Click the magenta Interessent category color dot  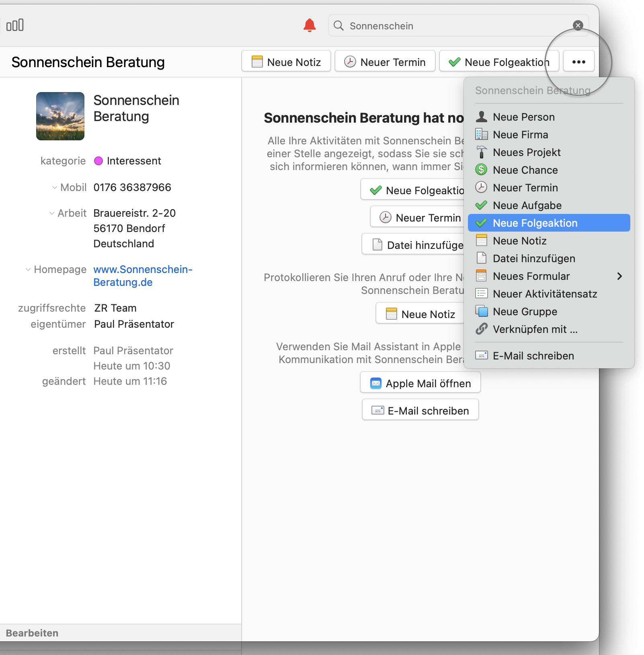[98, 161]
